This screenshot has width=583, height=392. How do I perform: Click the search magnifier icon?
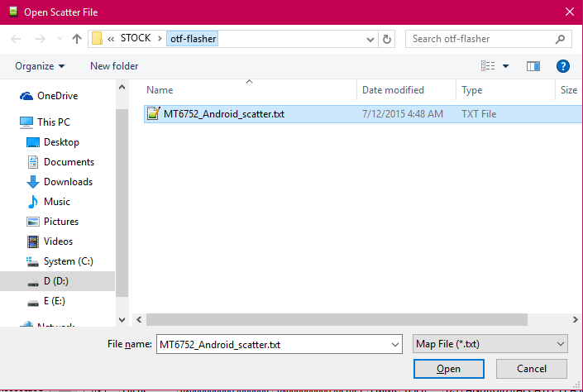[561, 39]
